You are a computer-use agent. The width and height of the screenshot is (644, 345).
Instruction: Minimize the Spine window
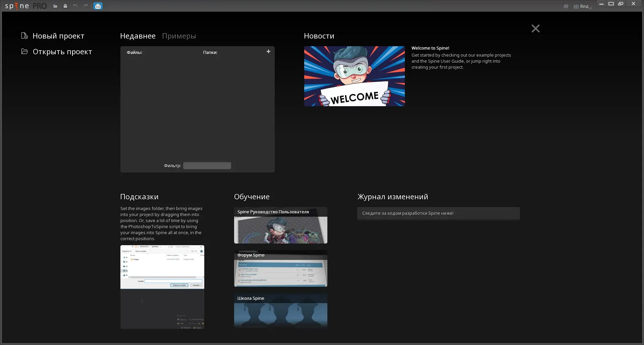601,4
